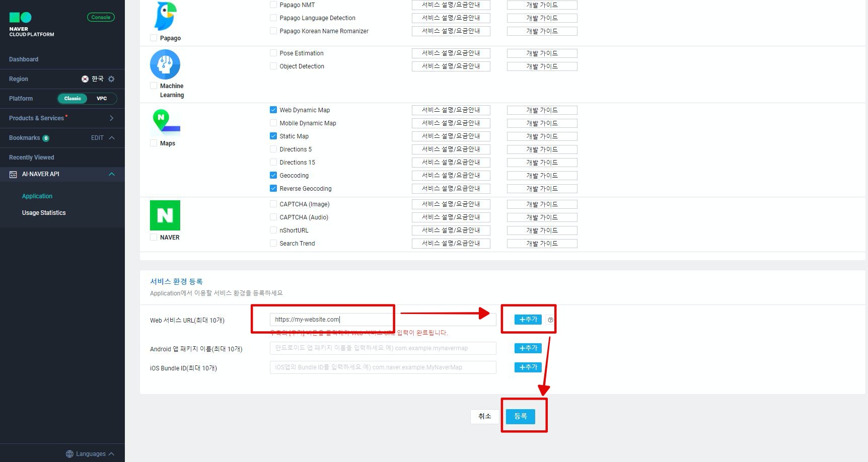Enable Mobile Dynamic Map checkbox
This screenshot has width=868, height=462.
click(x=273, y=123)
